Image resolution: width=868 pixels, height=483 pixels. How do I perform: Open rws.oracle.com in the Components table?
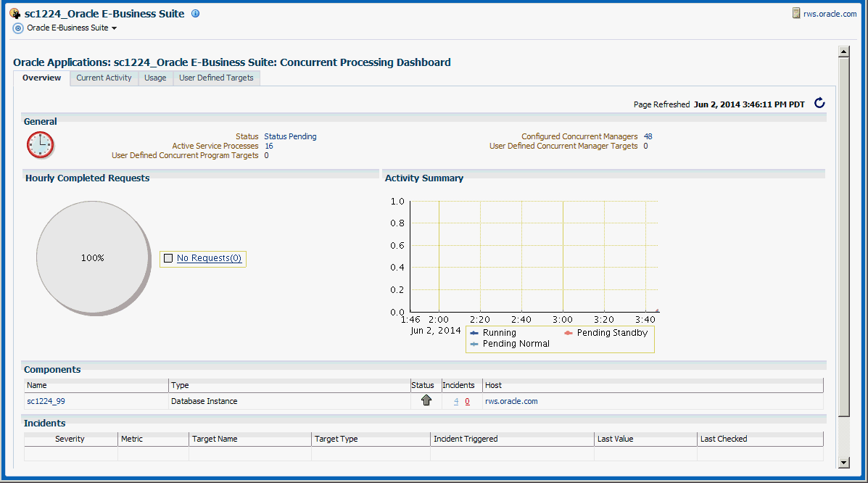511,401
